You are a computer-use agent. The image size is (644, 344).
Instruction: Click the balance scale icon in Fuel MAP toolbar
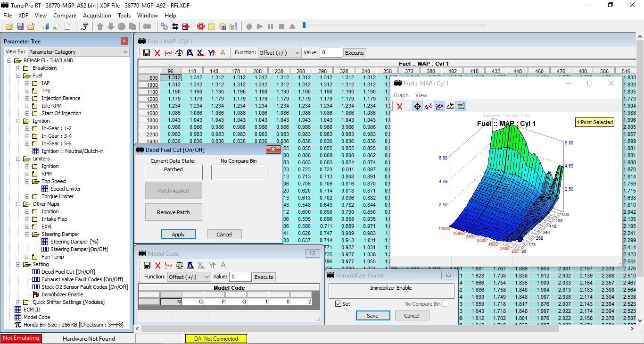(179, 53)
